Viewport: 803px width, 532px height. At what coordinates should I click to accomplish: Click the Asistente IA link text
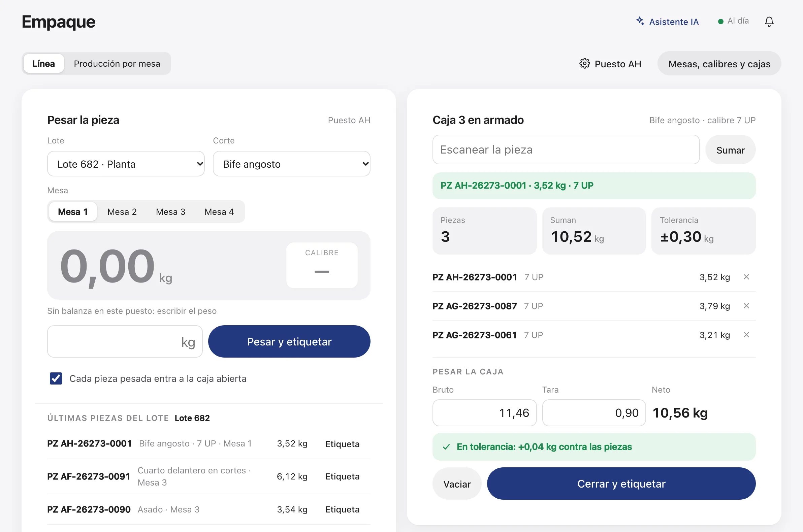674,22
